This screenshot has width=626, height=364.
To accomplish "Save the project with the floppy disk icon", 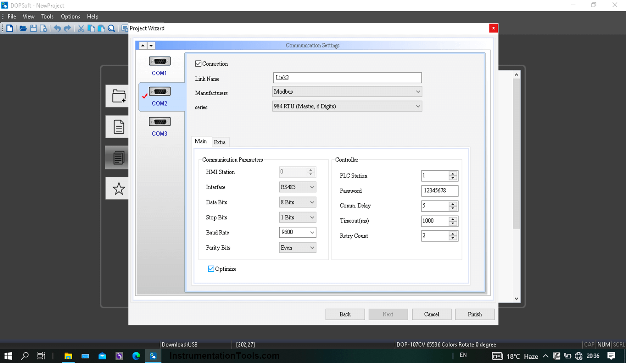I will click(x=34, y=28).
